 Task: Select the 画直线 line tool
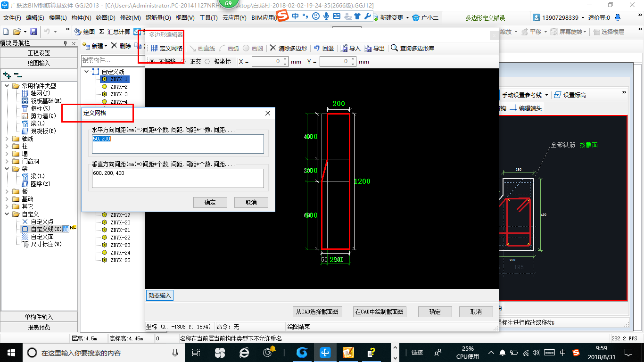(x=202, y=48)
